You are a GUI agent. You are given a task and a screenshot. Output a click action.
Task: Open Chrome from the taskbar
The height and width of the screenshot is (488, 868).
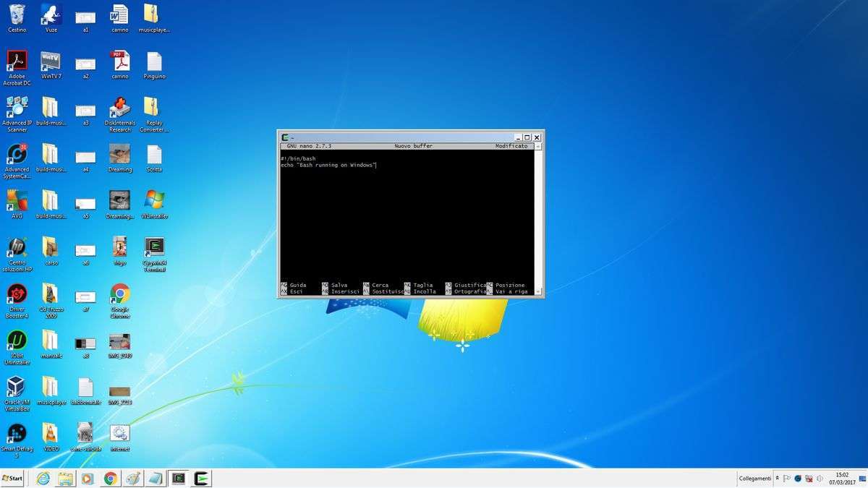(x=110, y=478)
